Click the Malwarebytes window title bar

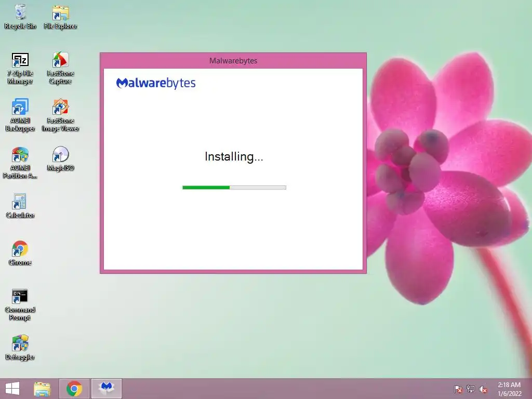coord(233,61)
